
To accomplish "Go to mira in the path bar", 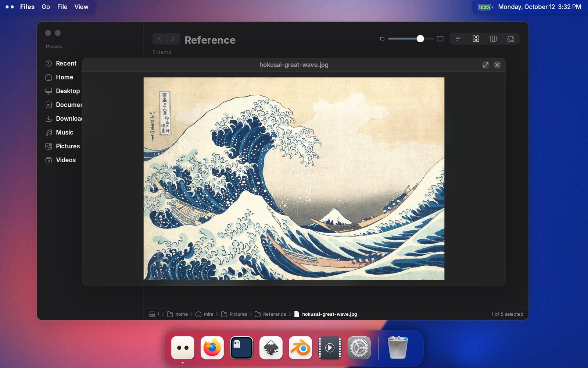I will coord(205,314).
